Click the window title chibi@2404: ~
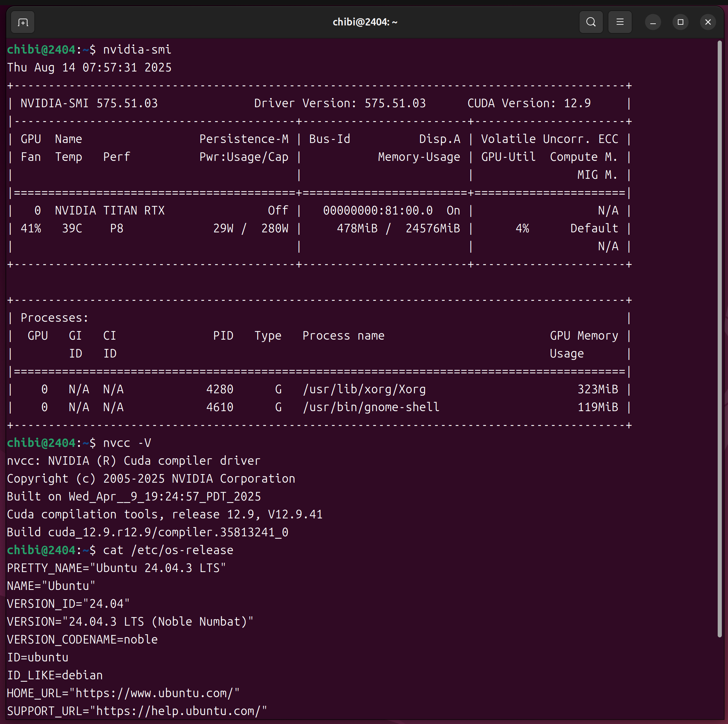 (x=364, y=22)
